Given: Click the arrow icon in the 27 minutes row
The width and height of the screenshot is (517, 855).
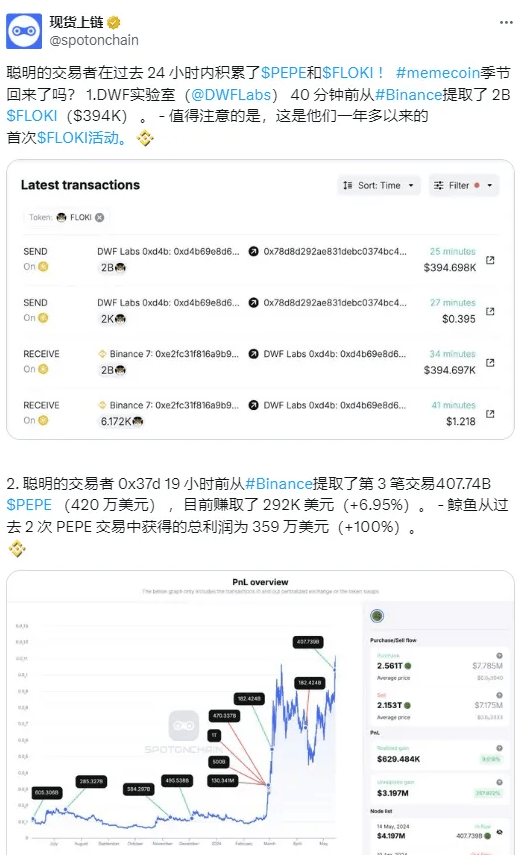Looking at the screenshot, I should click(x=253, y=303).
